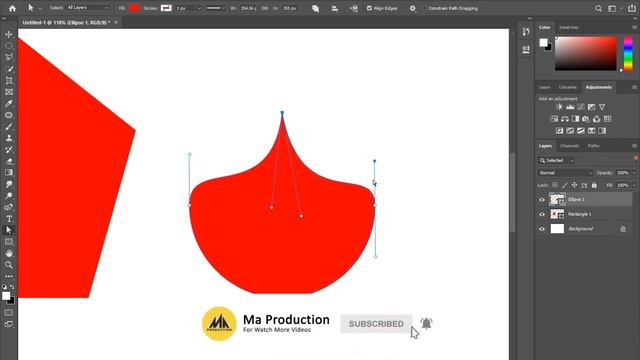Add a Levels adjustment

570,107
